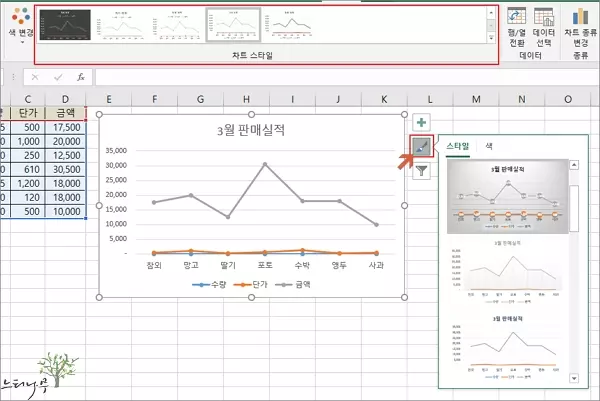Click cell with value 12,500

[65, 156]
